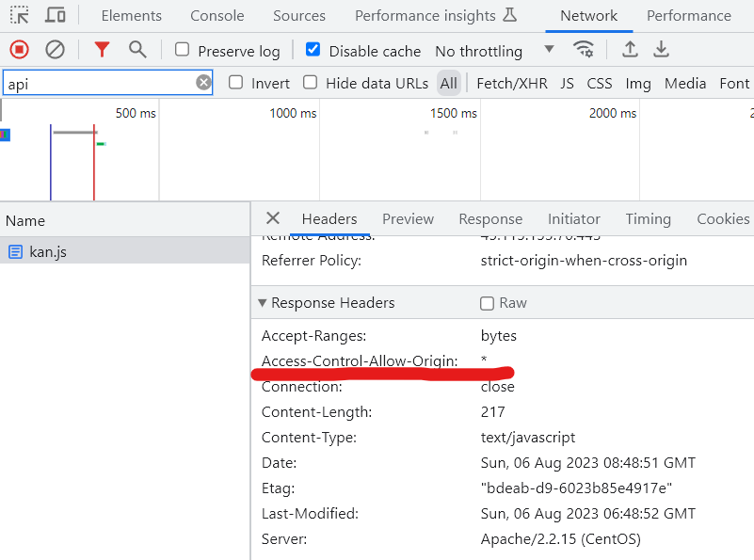Viewport: 754px width, 560px height.
Task: Open the Sources tab
Action: (299, 16)
